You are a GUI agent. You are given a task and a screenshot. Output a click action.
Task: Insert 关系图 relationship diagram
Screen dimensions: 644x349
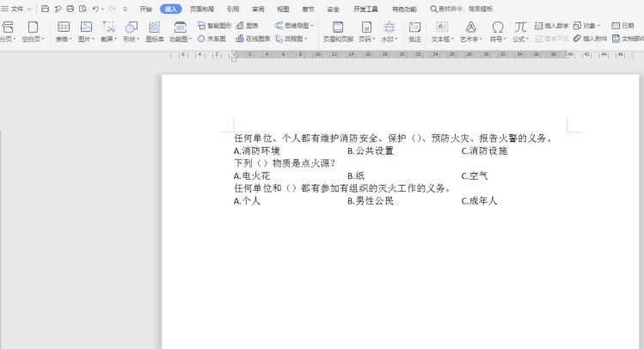click(x=211, y=39)
